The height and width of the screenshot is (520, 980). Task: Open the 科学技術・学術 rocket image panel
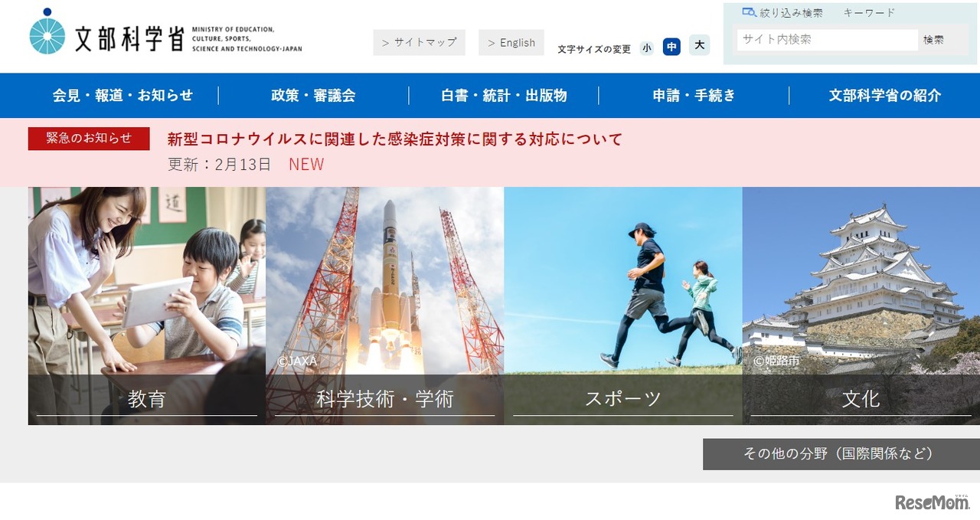pos(383,305)
